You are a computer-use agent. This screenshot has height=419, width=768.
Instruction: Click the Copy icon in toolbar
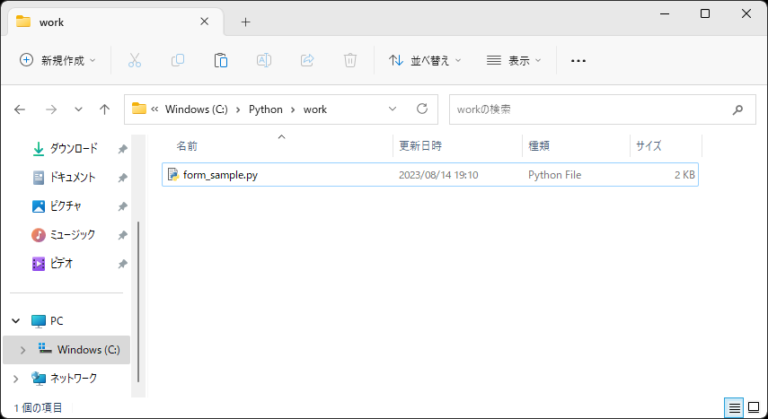pyautogui.click(x=178, y=60)
